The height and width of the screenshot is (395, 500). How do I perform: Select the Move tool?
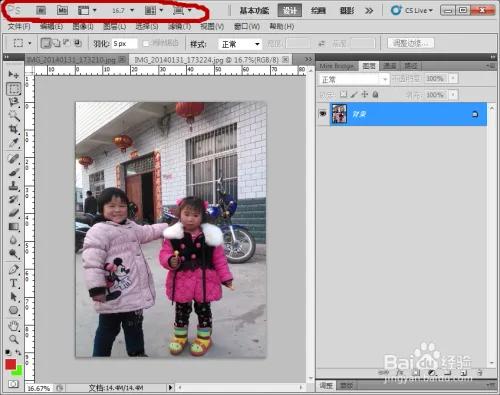click(13, 74)
